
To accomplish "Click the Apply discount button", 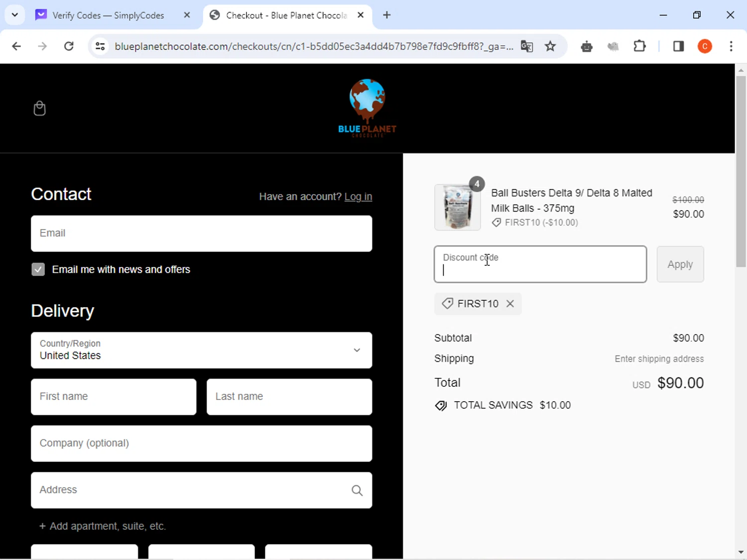I will (680, 264).
